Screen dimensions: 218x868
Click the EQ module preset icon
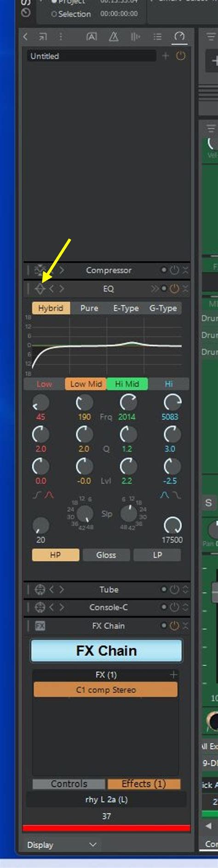[40, 289]
